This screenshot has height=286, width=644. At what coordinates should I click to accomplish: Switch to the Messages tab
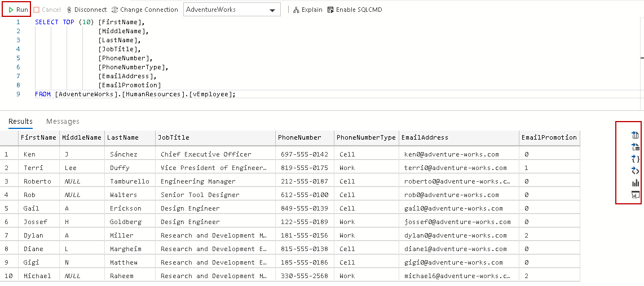[x=63, y=121]
